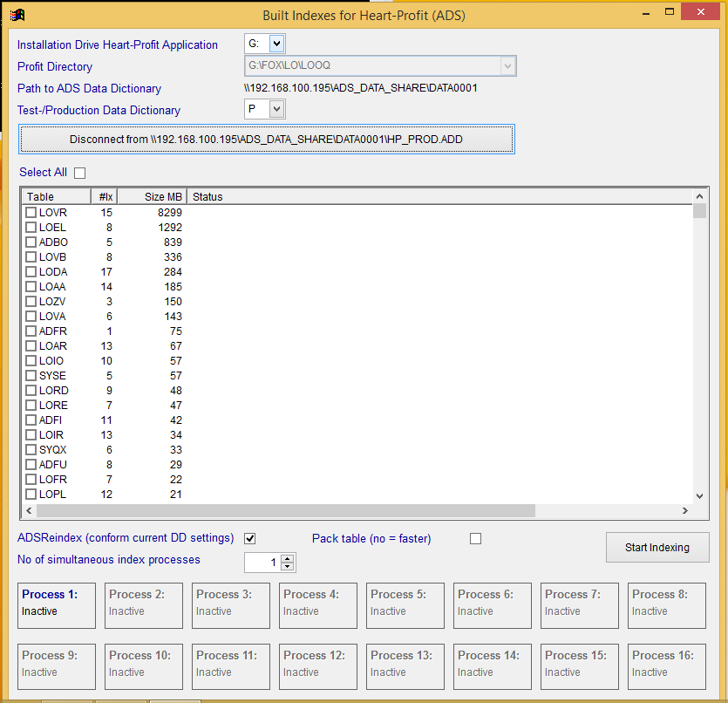Click the LOAA index count 14
728x703 pixels.
pyautogui.click(x=106, y=287)
